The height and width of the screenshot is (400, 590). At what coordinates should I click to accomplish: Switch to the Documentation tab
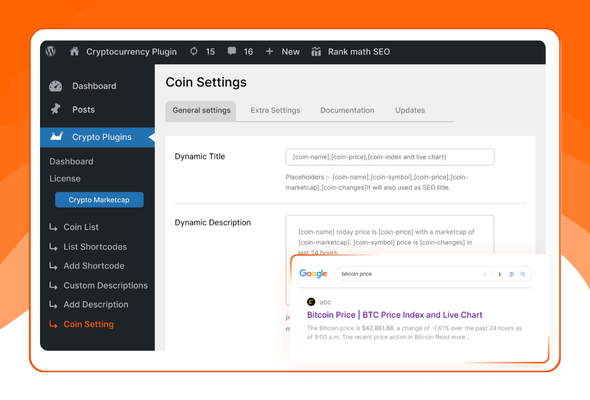347,110
